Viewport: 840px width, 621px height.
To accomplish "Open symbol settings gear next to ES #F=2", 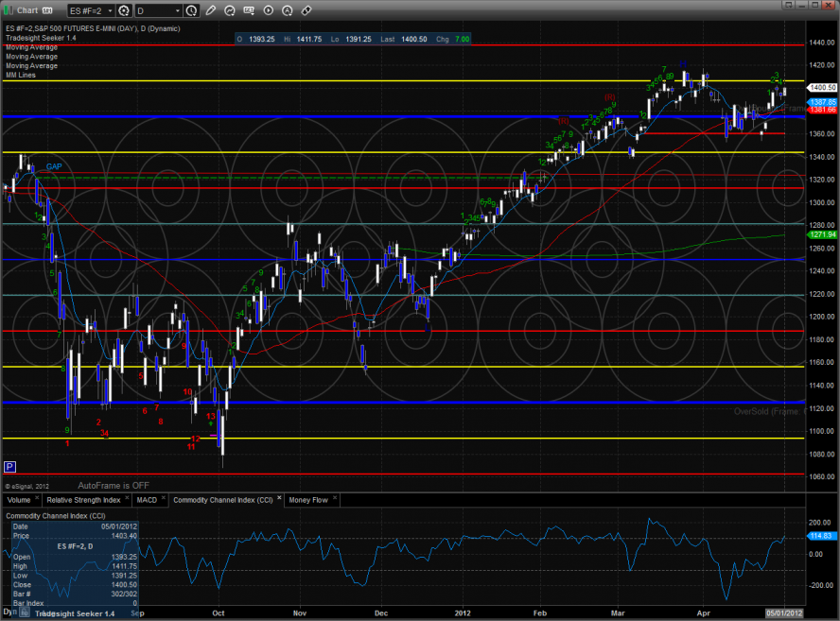I will coord(123,10).
